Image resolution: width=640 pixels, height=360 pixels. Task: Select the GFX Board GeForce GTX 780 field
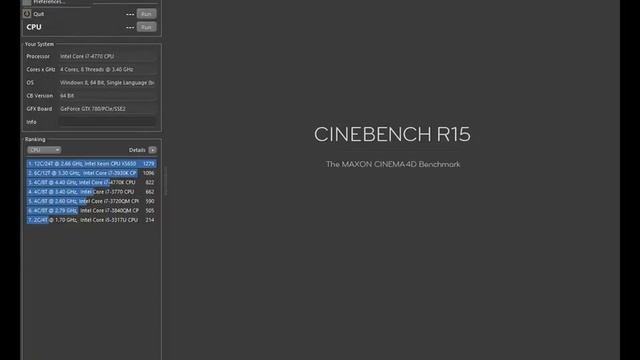pyautogui.click(x=107, y=109)
